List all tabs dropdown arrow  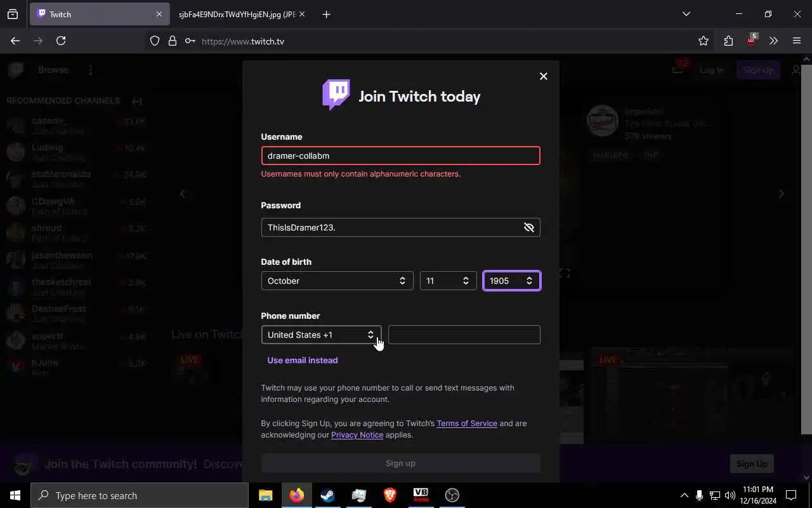[x=686, y=14]
